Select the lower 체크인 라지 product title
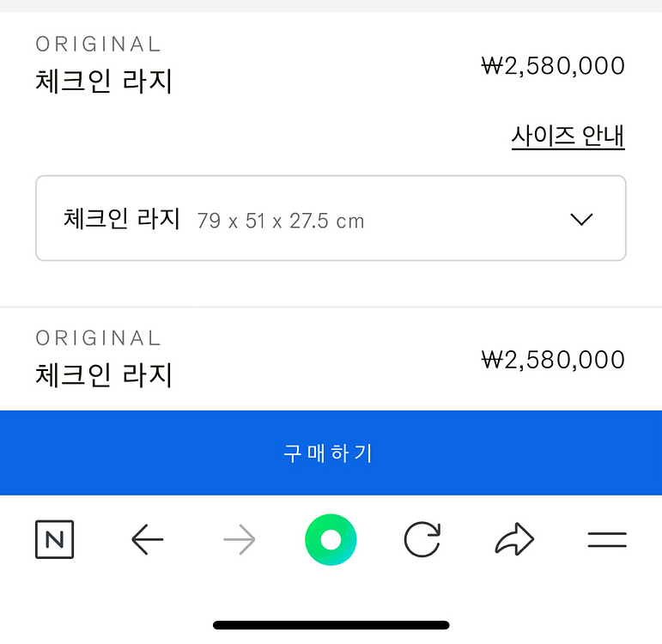Viewport: 662px width, 644px height. pos(104,375)
